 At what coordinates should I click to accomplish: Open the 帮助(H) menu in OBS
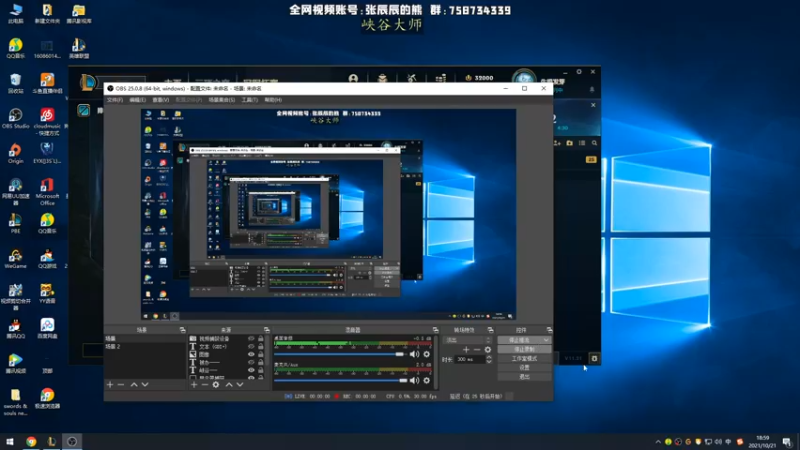point(273,100)
